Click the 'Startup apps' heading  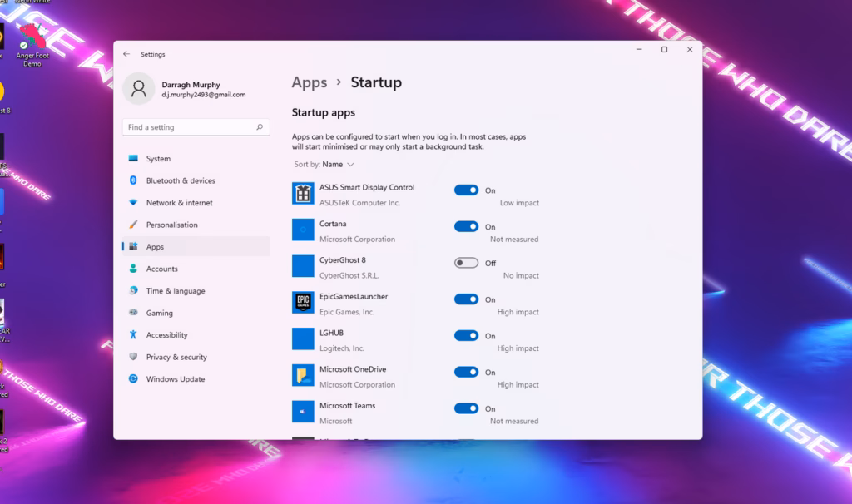pos(324,112)
